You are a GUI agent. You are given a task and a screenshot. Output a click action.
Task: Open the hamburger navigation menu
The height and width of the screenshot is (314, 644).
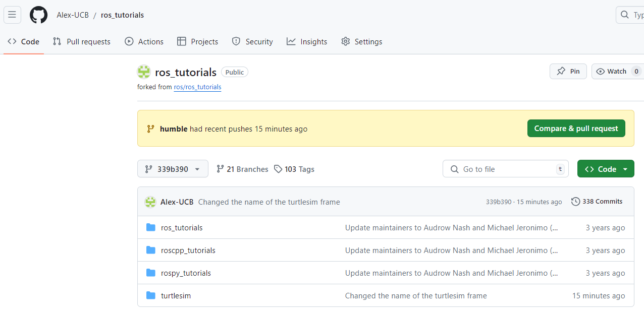[12, 15]
